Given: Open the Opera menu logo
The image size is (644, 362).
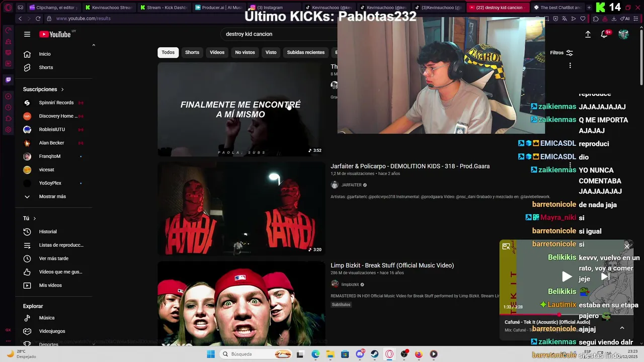Looking at the screenshot, I should pos(8,8).
